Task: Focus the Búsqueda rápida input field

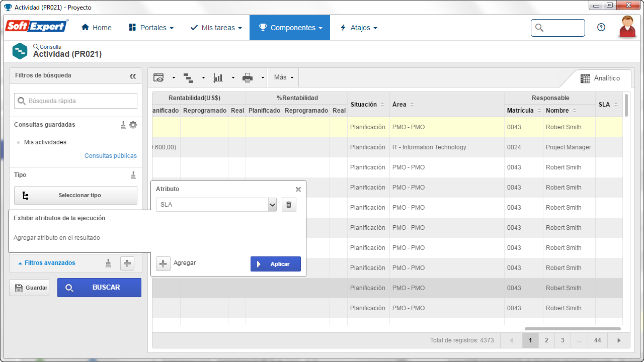Action: pyautogui.click(x=75, y=101)
